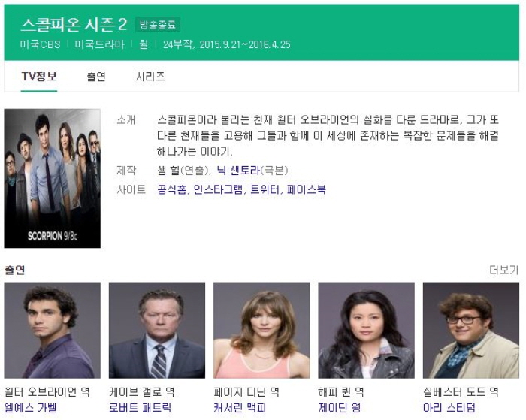Click the Scorpion poster image

coord(53,179)
